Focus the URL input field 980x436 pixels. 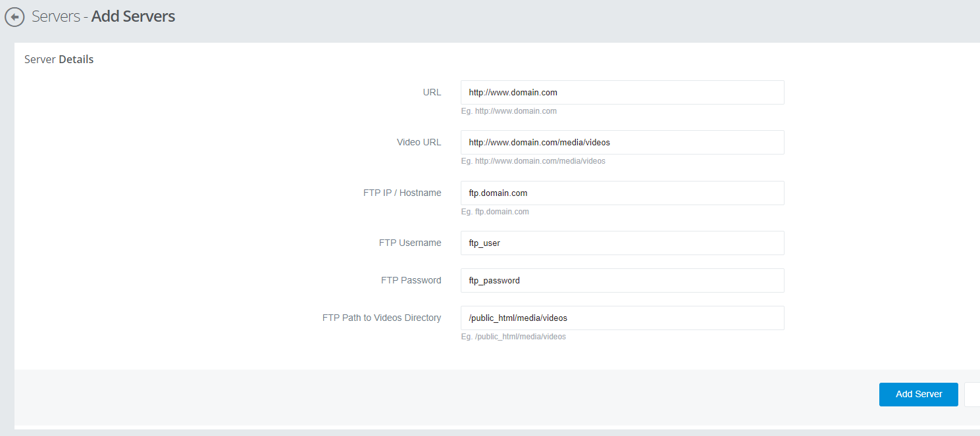(622, 92)
